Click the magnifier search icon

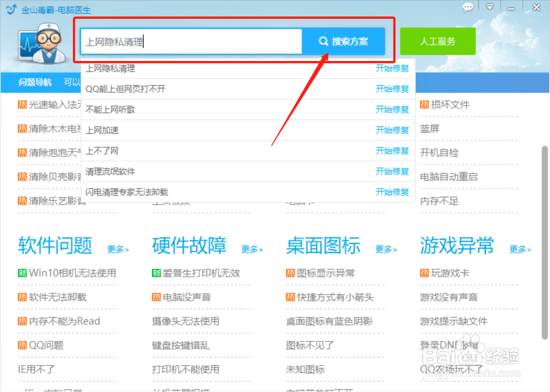pyautogui.click(x=323, y=42)
